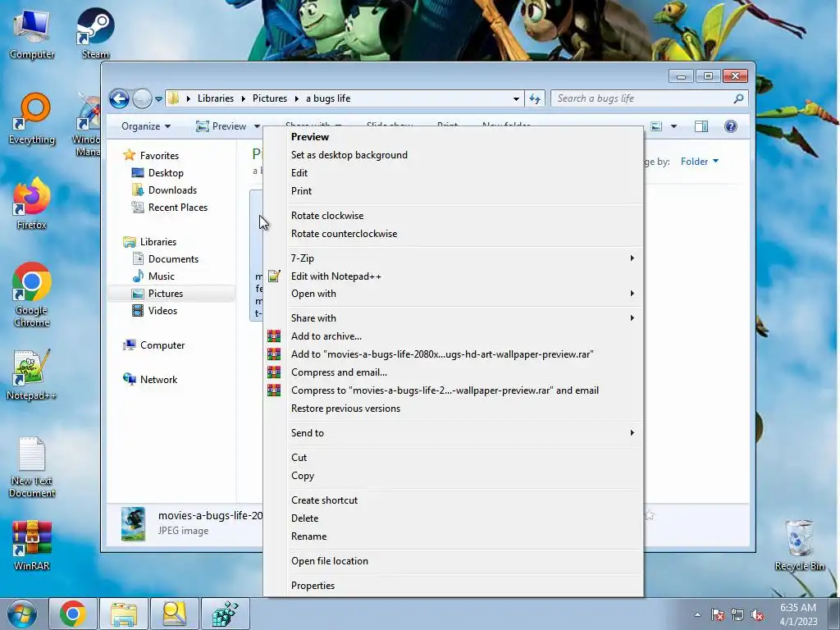Expand the Open with submenu

point(453,294)
